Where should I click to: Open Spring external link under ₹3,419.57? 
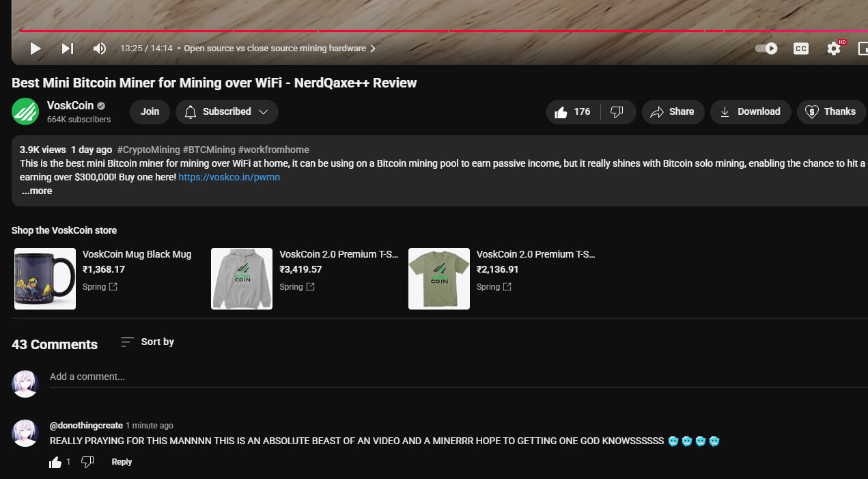click(297, 287)
